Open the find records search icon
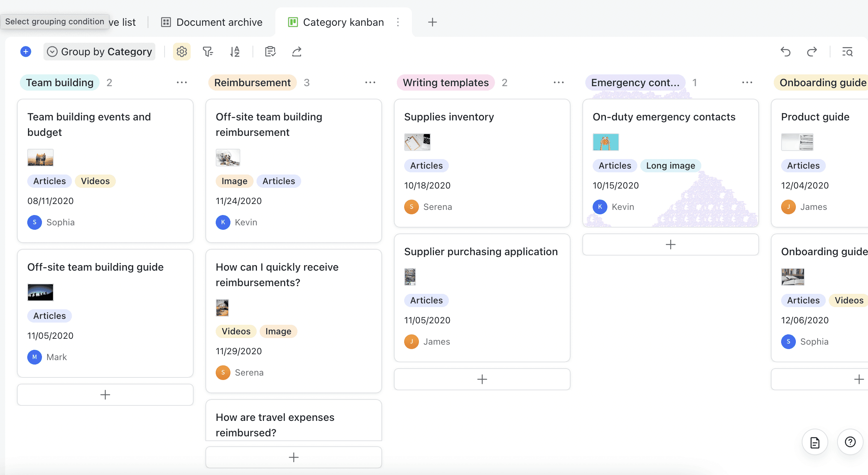Screen dimensions: 868x475 pos(847,52)
